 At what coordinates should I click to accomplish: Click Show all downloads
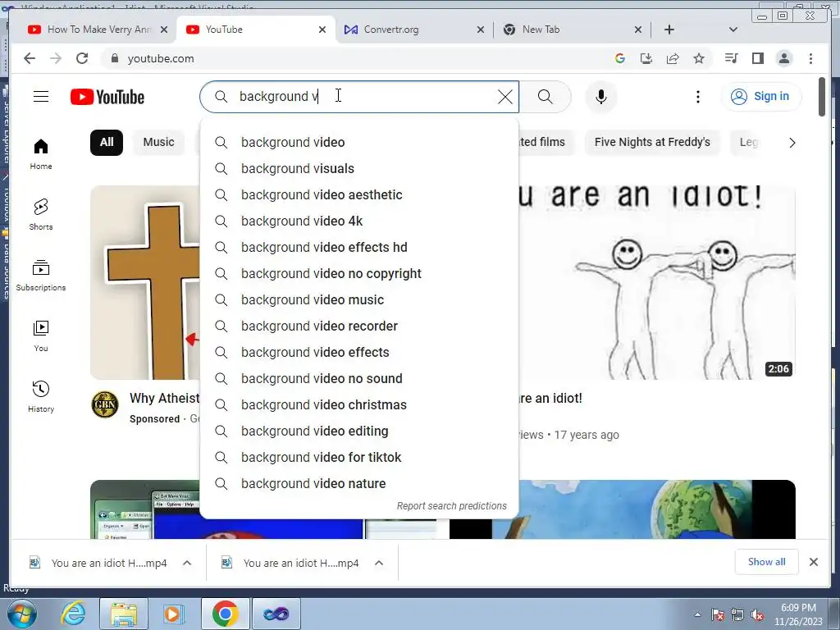click(x=766, y=561)
